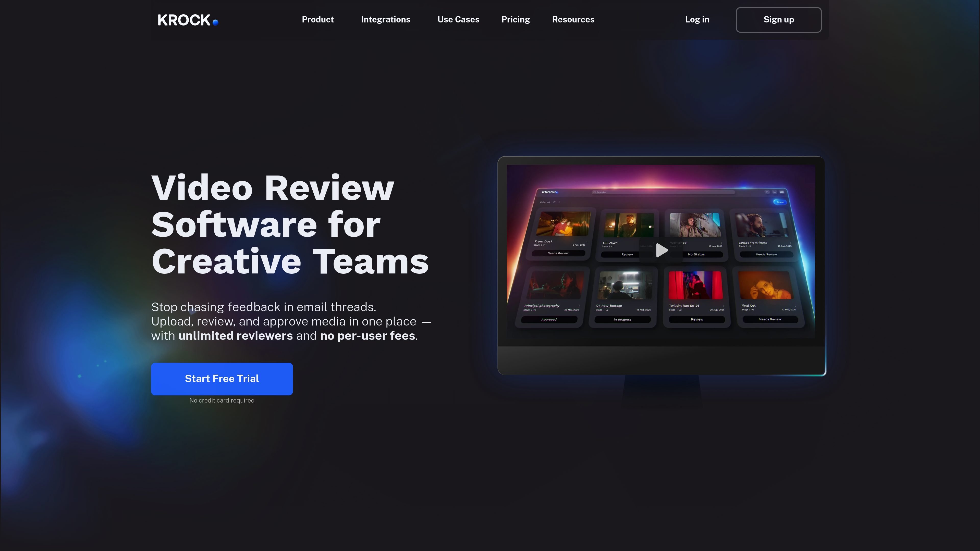Click the Needs Review status under Final Cut

tap(770, 319)
